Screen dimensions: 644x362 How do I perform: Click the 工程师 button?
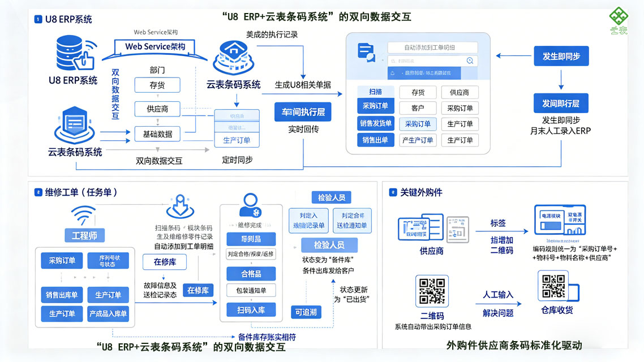coord(85,235)
